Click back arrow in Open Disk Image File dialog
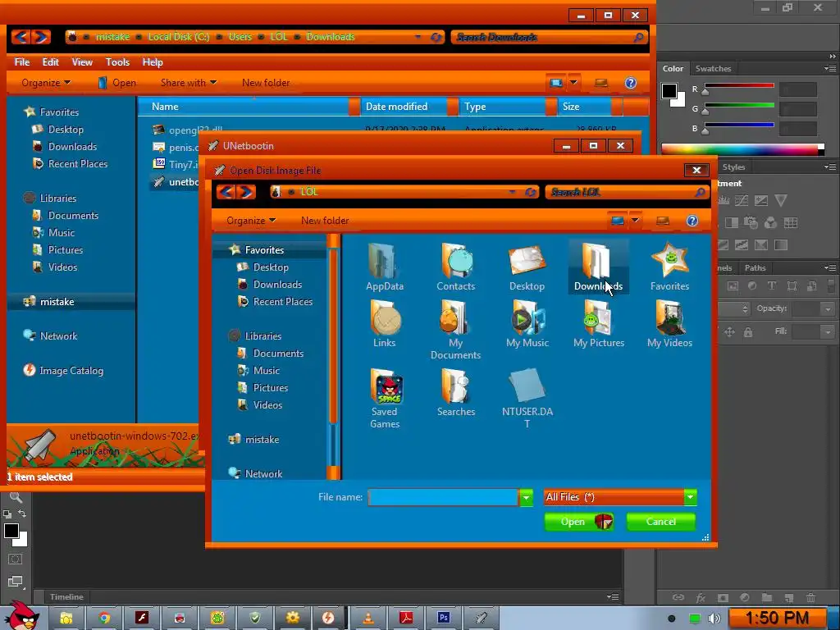840x630 pixels. pos(226,192)
